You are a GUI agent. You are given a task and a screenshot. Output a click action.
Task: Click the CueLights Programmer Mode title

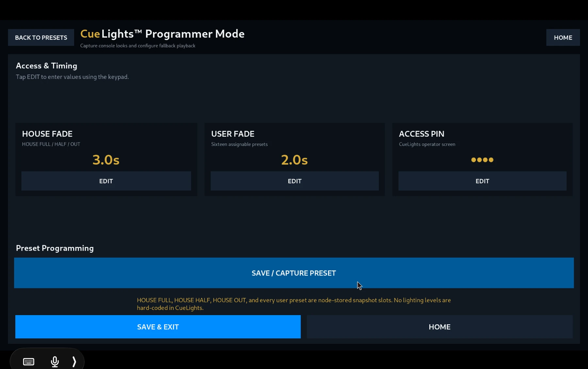tap(162, 34)
